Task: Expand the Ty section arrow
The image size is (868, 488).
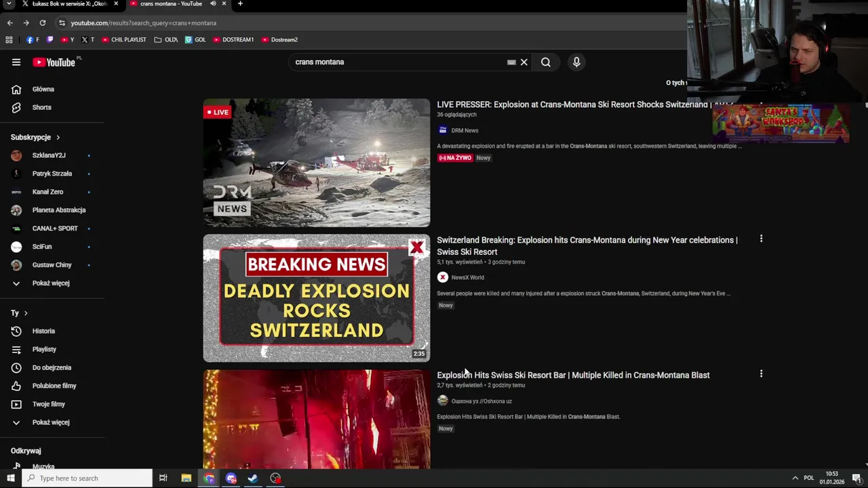Action: pyautogui.click(x=26, y=313)
